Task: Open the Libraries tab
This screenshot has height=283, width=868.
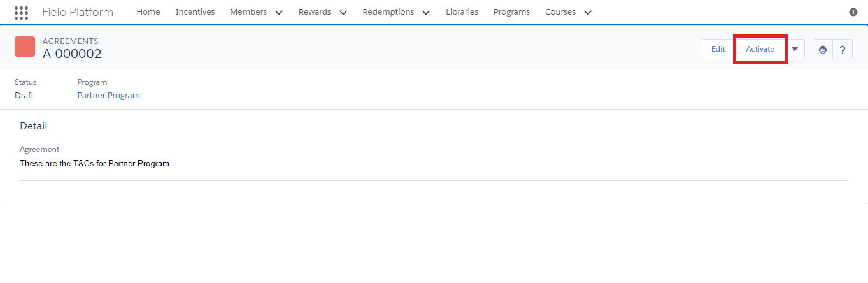Action: 462,12
